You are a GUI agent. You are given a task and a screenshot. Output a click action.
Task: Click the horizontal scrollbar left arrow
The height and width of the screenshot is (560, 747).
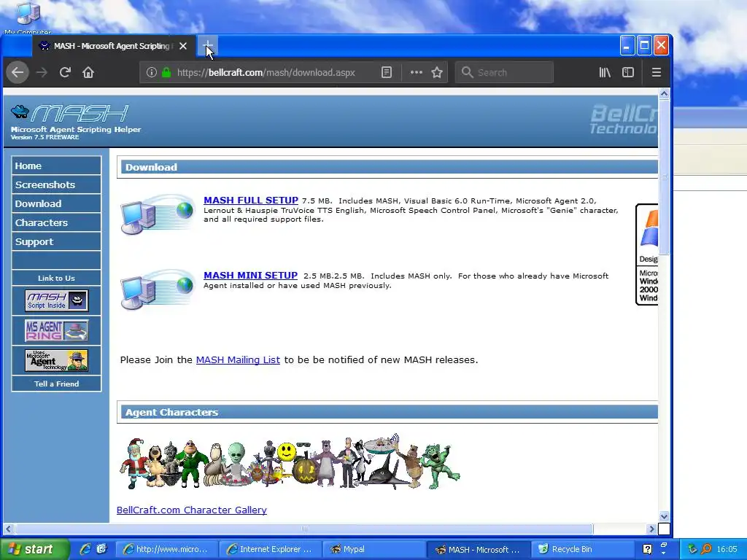tap(8, 529)
